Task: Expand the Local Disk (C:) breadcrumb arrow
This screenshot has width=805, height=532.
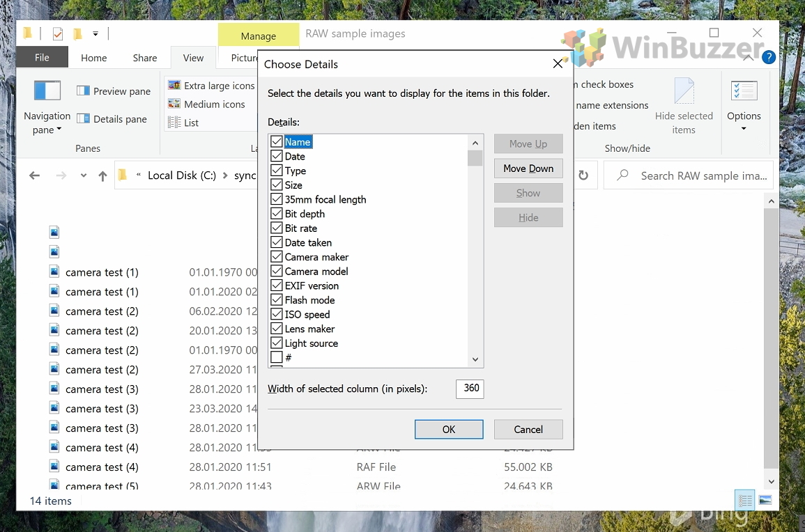Action: coord(225,175)
